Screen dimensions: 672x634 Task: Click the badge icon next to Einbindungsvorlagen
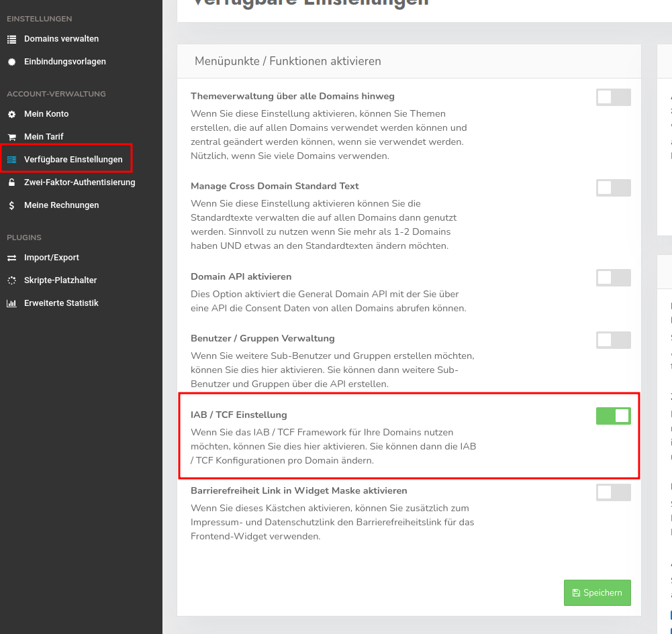tap(11, 62)
